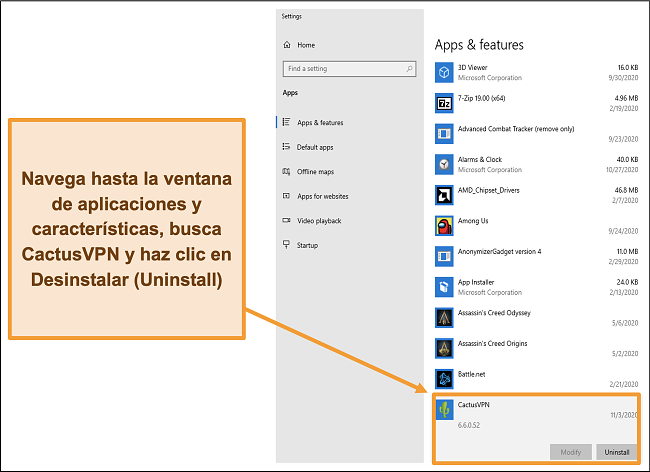Select Alarms & Clock entry
Image resolution: width=650 pixels, height=472 pixels.
coord(480,160)
